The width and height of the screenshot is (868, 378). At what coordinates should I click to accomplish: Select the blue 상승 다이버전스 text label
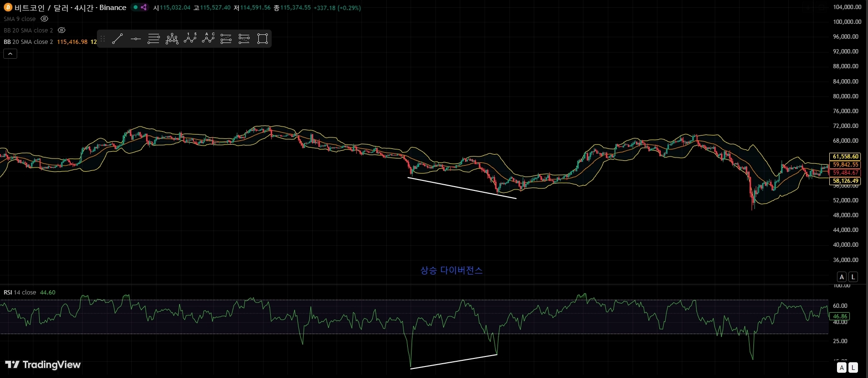click(x=452, y=271)
